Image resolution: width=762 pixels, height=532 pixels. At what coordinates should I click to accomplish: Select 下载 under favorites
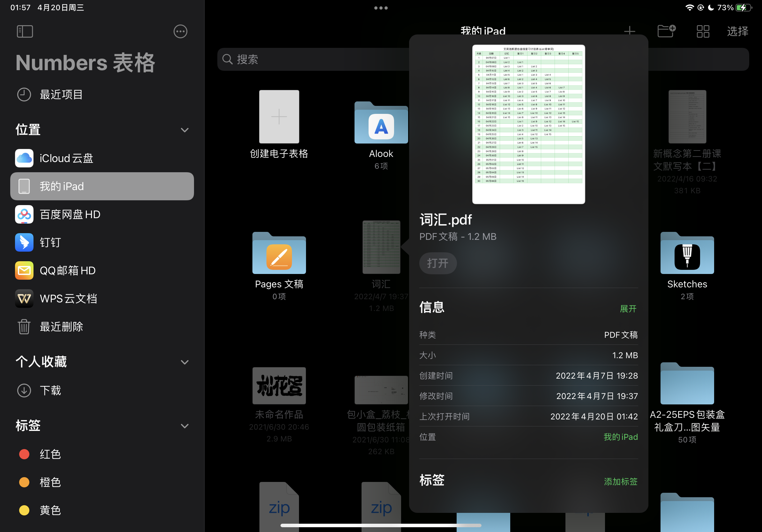(50, 390)
